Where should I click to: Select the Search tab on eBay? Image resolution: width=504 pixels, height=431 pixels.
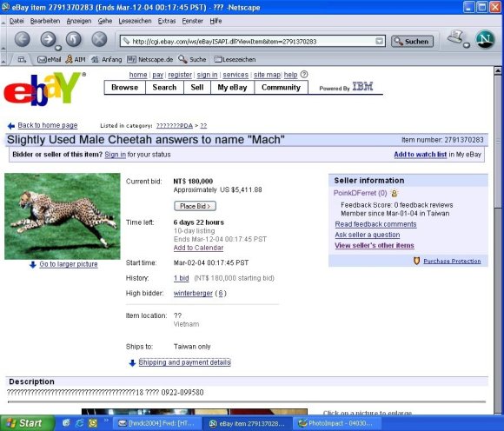click(164, 88)
